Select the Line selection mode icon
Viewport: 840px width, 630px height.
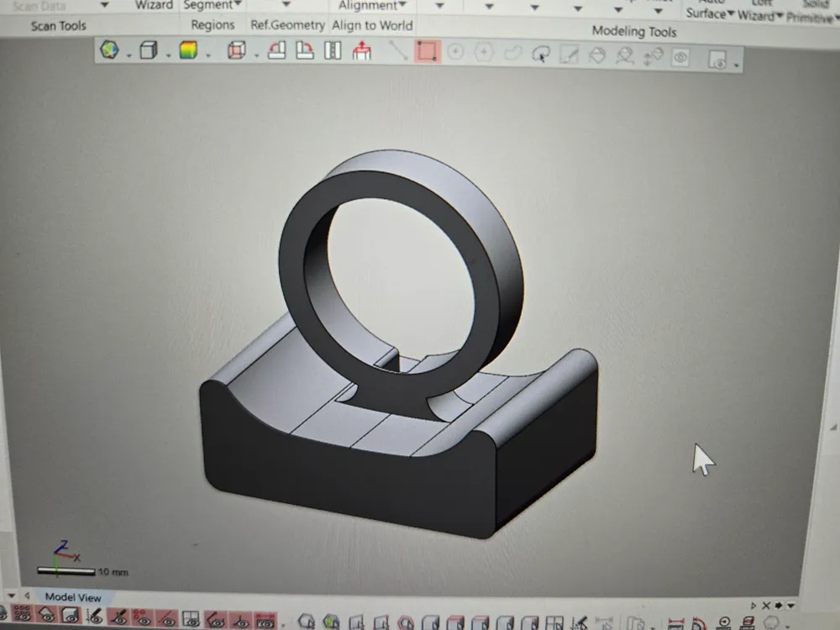[x=398, y=51]
